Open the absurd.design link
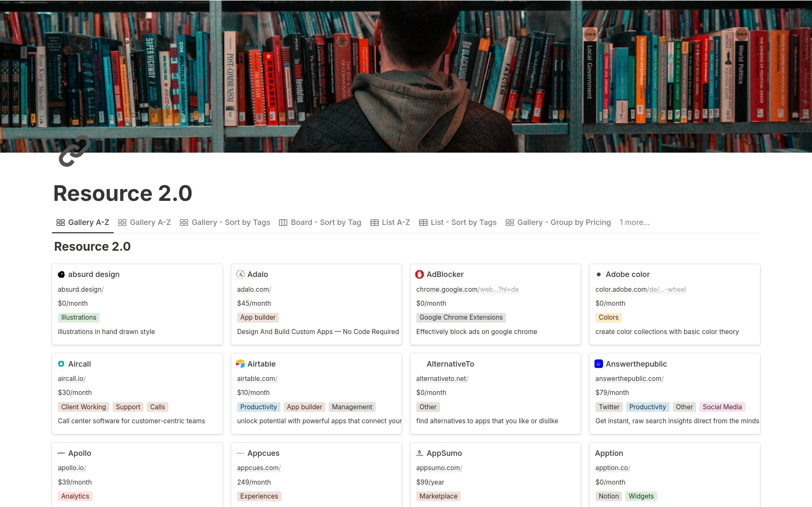812x507 pixels. [x=80, y=289]
